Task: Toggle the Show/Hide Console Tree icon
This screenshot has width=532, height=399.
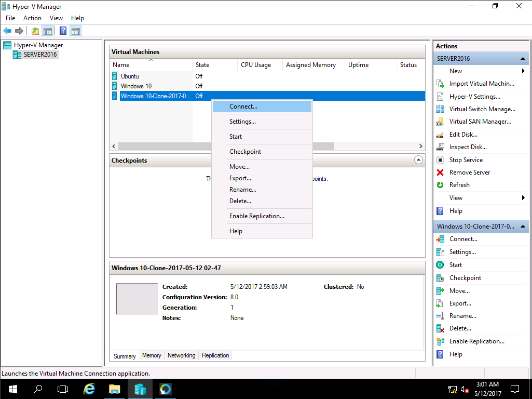Action: [x=48, y=31]
